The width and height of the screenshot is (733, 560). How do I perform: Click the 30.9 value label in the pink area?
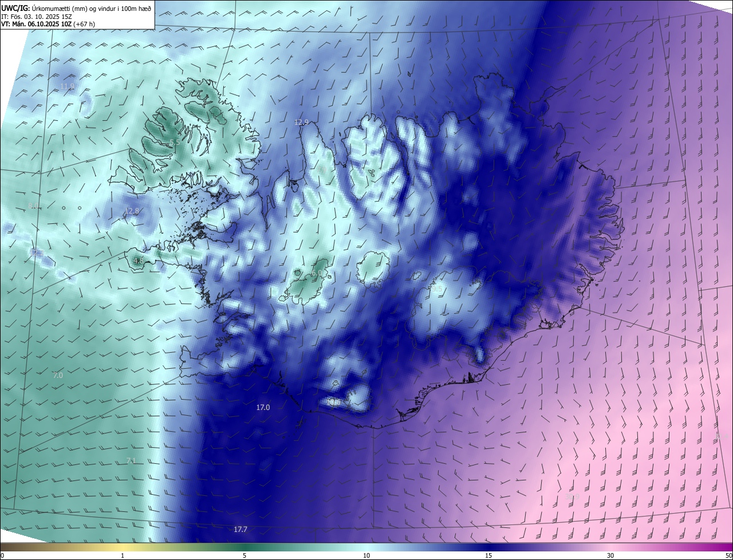[573, 496]
